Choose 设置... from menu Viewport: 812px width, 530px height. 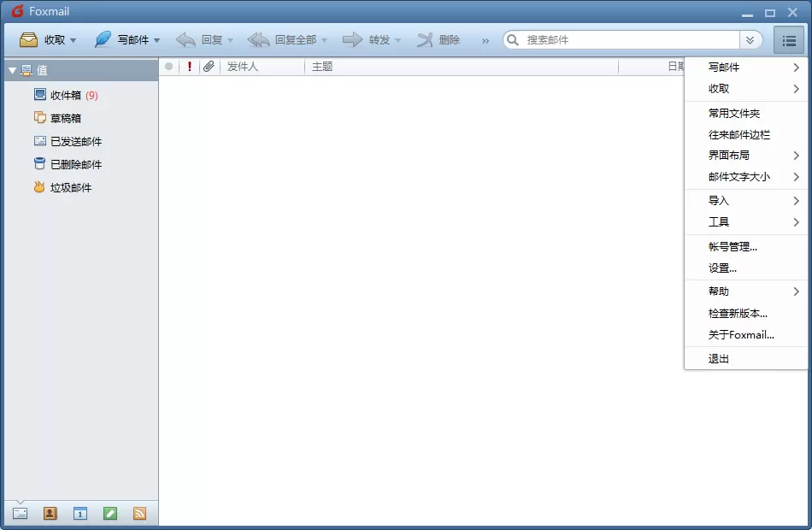(x=745, y=268)
